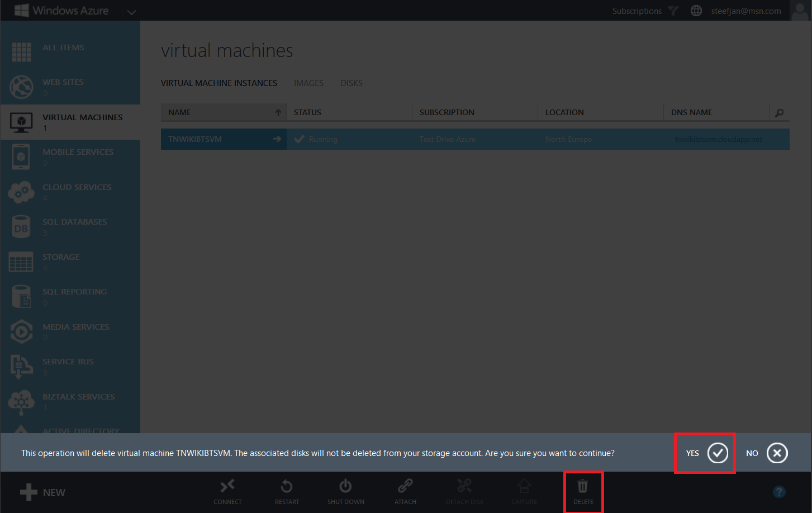
Task: Sort the list by DNS Name column
Action: point(716,112)
